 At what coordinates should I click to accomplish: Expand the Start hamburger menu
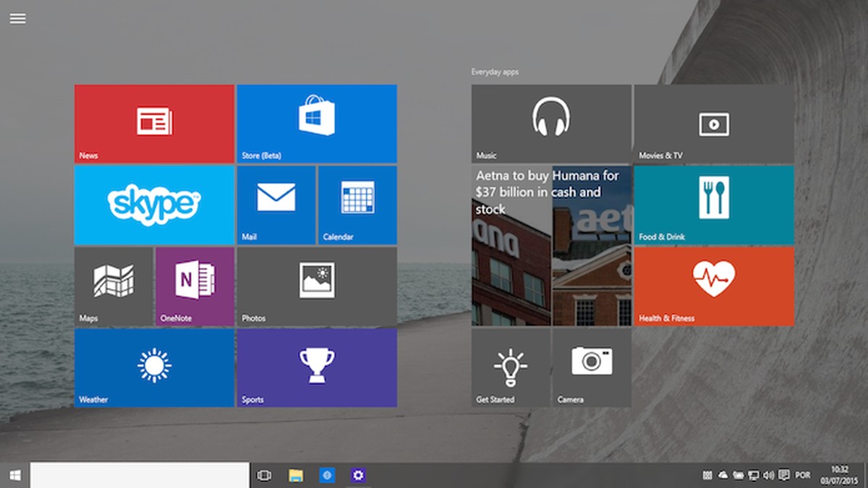coord(17,18)
